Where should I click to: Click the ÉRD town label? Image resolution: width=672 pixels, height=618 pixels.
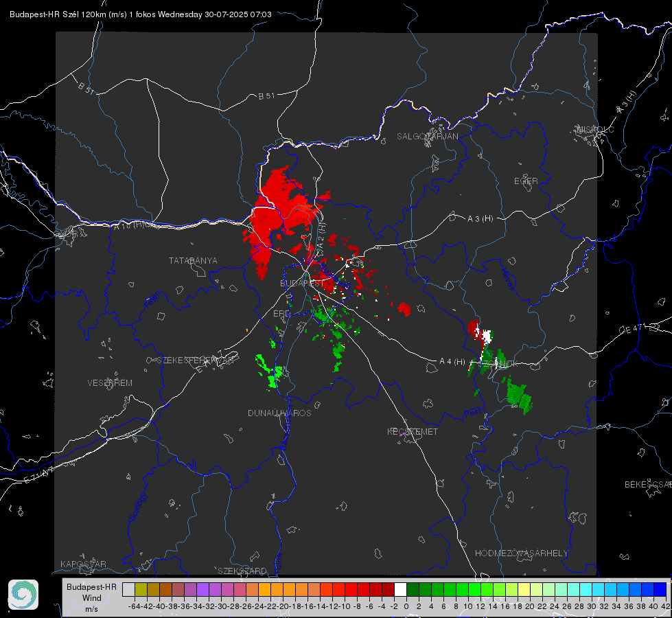pyautogui.click(x=281, y=314)
